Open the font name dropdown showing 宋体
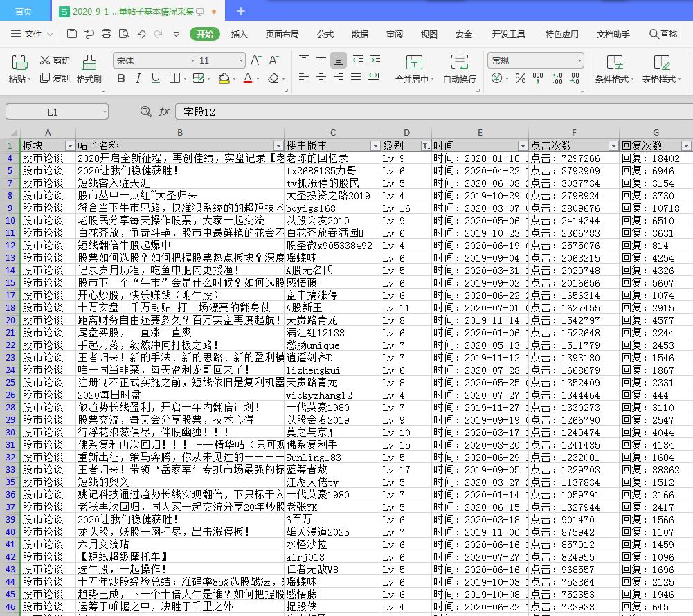 click(191, 61)
